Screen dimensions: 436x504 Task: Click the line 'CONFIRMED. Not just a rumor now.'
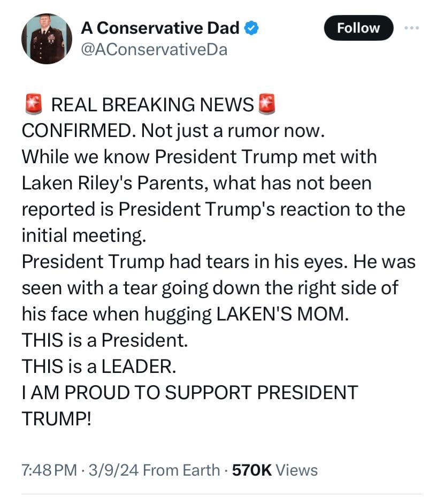173,131
